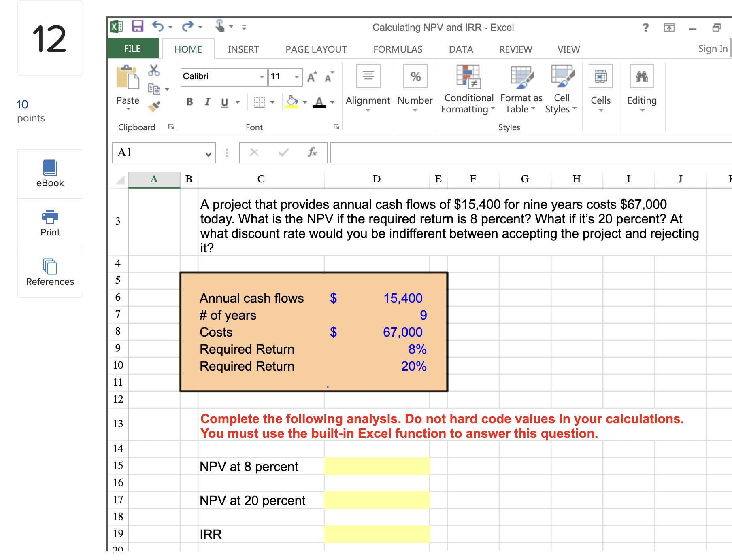732x560 pixels.
Task: Click the Paste clipboard icon
Action: coord(128,78)
